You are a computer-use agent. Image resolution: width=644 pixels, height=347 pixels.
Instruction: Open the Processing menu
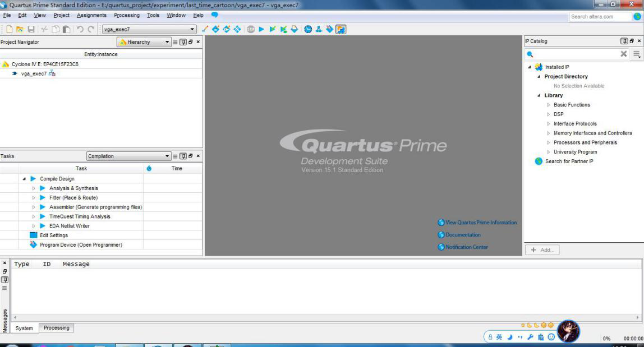(127, 15)
